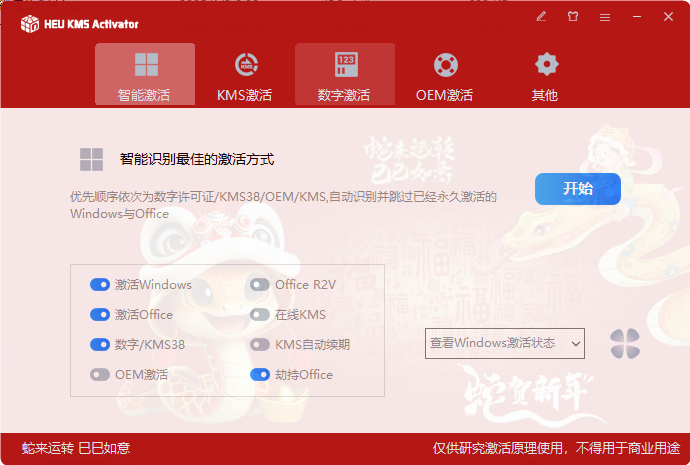The image size is (690, 465).
Task: Switch to the KMS激活 tab
Action: pos(244,76)
